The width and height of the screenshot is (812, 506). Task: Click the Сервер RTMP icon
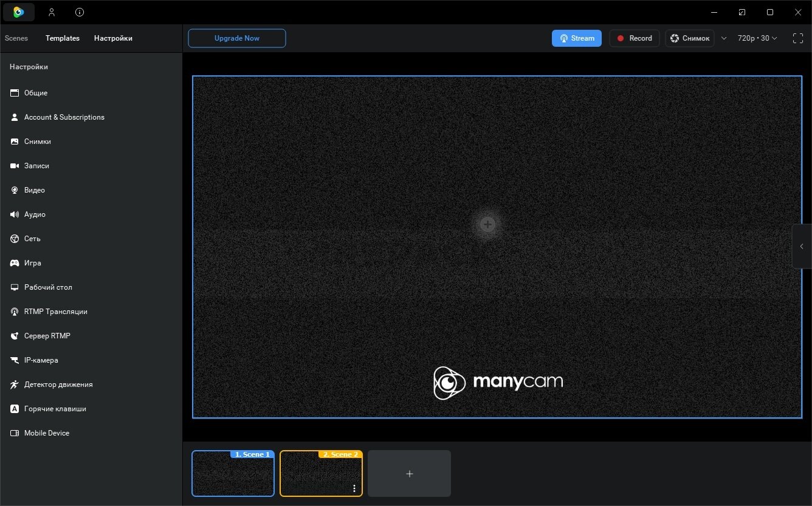click(15, 336)
